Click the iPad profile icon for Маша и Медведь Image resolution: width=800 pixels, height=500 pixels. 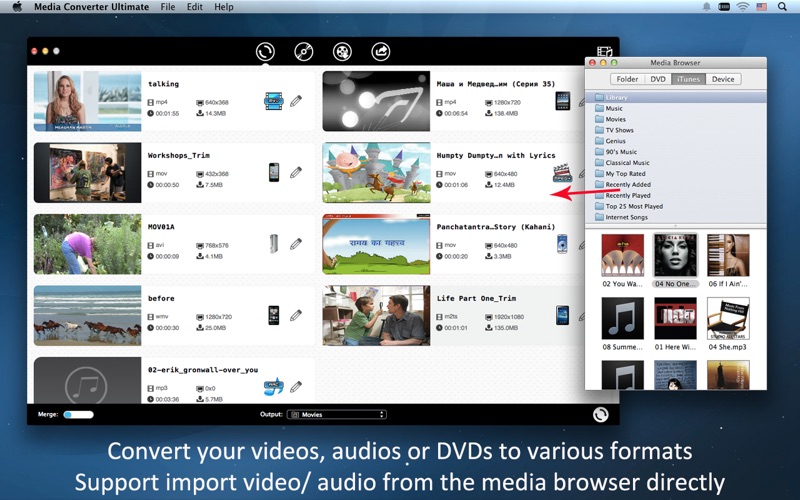(x=562, y=101)
